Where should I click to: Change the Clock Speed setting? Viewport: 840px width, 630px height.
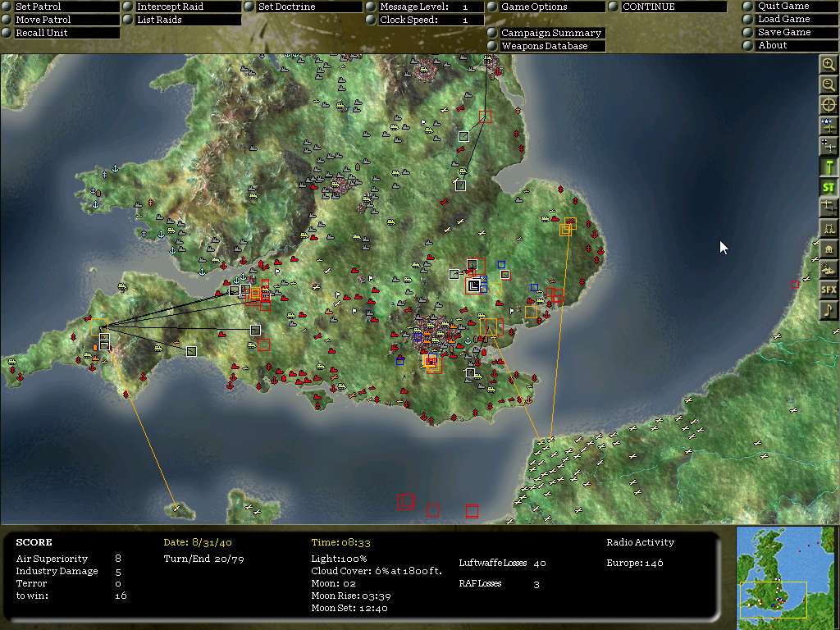(x=425, y=20)
